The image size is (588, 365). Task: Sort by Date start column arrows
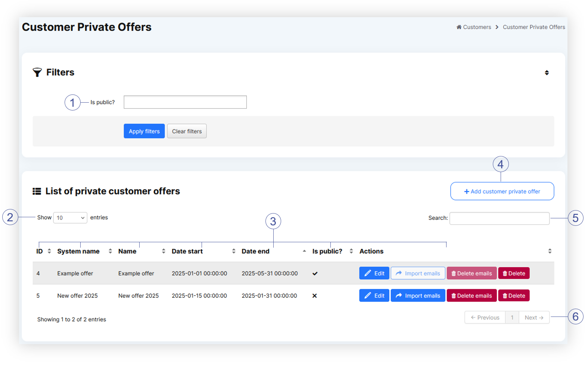pos(234,252)
